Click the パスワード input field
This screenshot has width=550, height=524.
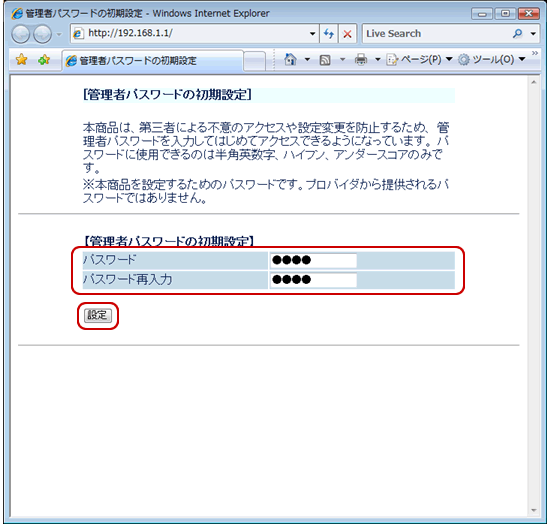tap(313, 260)
